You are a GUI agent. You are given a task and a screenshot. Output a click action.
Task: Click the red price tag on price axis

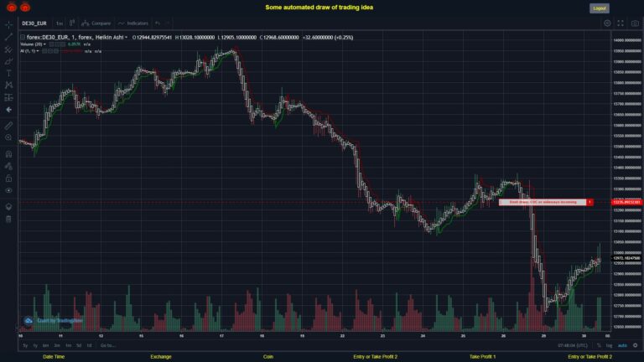626,202
